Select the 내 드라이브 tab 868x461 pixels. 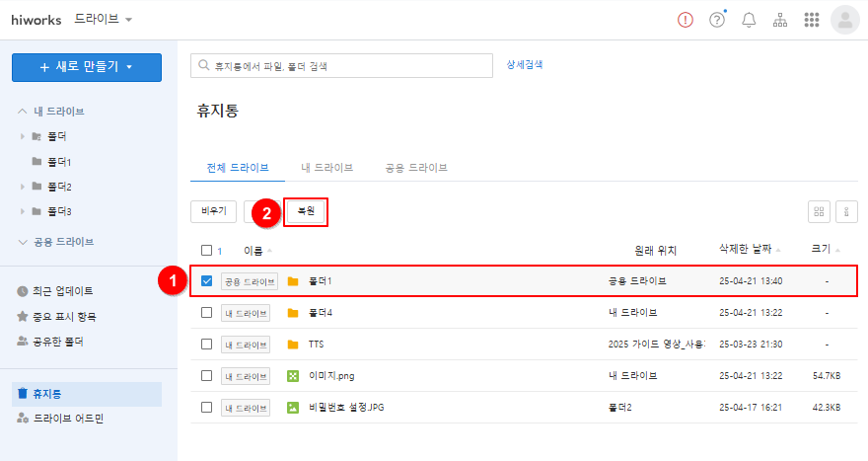coord(326,168)
